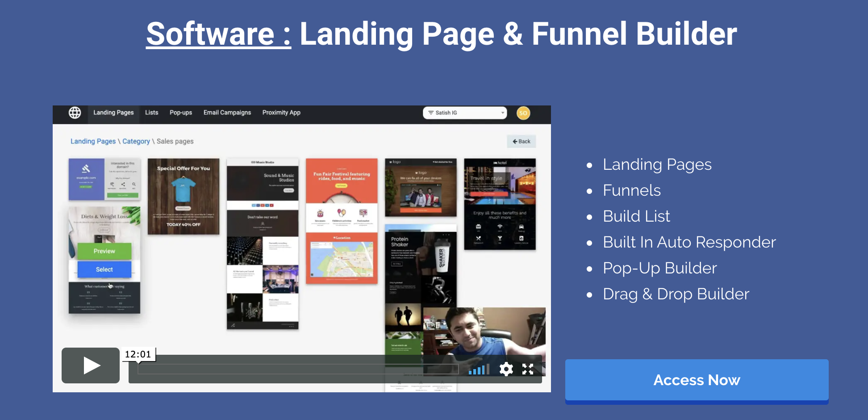Go to the Proximity App tab
This screenshot has height=420, width=868.
281,113
